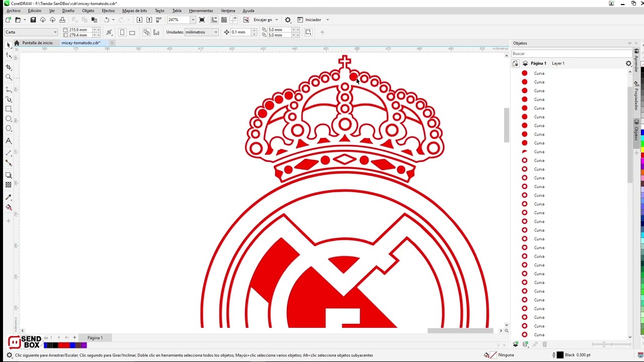The width and height of the screenshot is (644, 362).
Task: Click the Export icon
Action: (x=149, y=20)
